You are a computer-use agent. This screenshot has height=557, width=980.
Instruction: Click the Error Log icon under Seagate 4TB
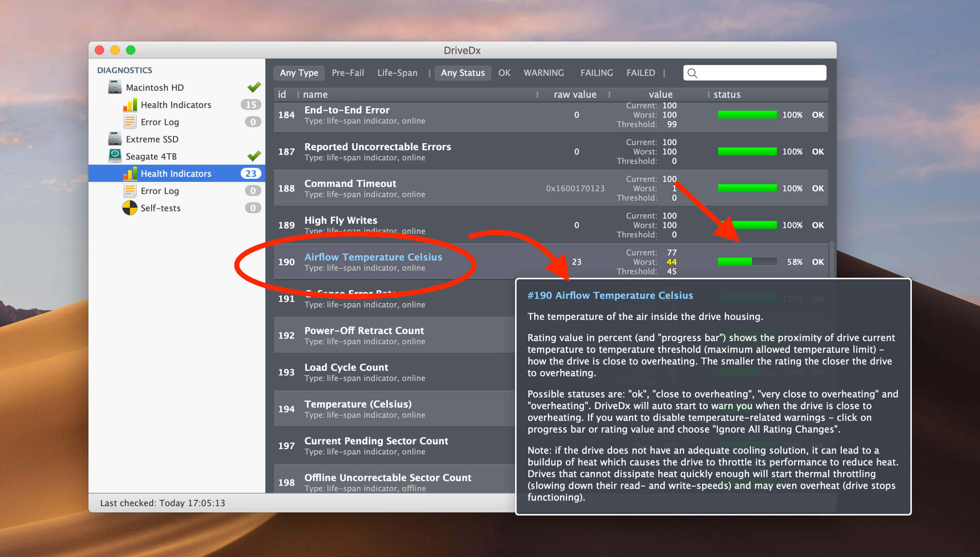[x=130, y=191]
